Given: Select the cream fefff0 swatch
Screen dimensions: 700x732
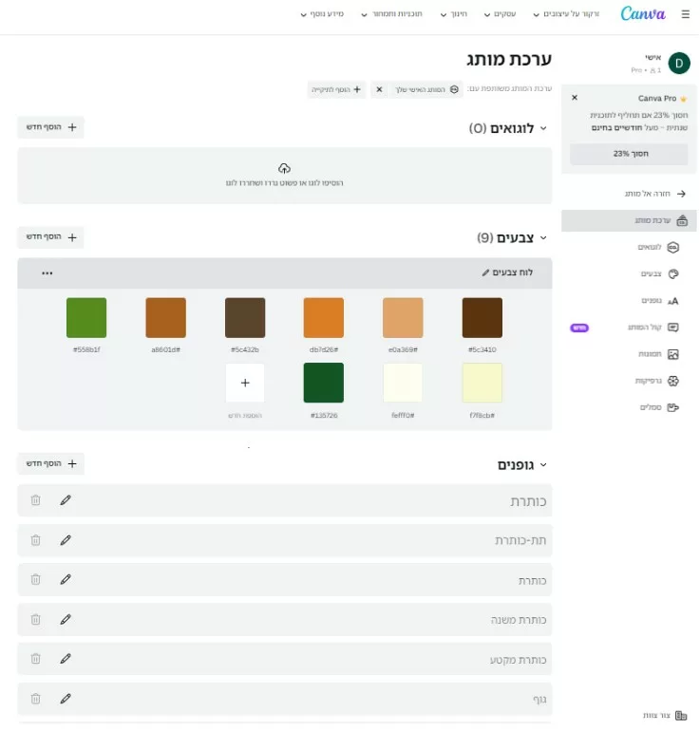Looking at the screenshot, I should (x=403, y=383).
